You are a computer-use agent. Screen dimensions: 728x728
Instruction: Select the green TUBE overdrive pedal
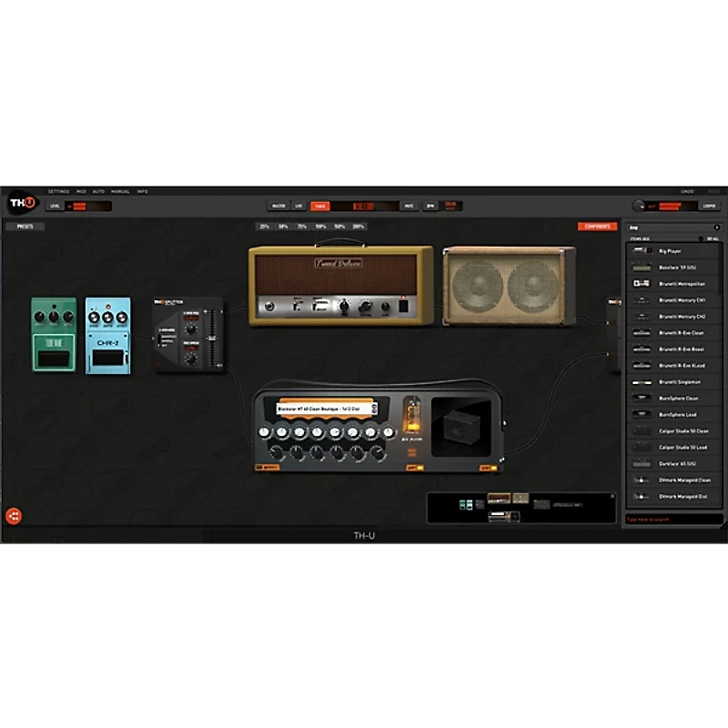click(51, 332)
